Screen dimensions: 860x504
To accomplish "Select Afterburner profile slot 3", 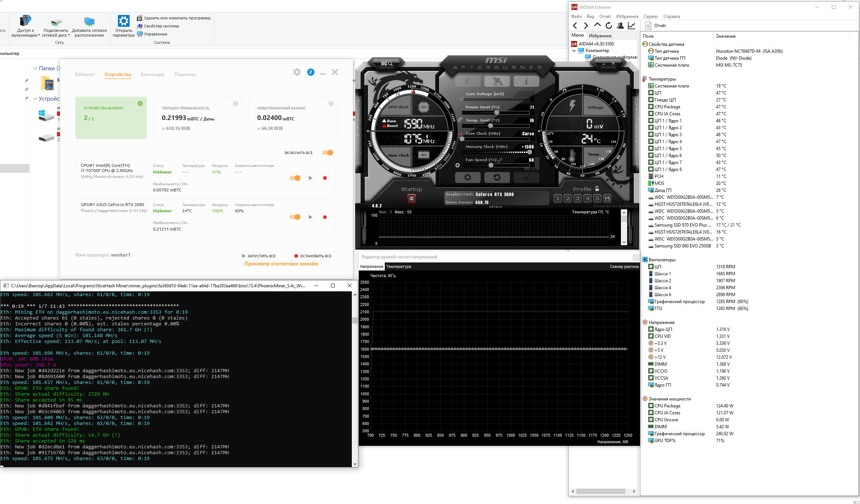I will 577,198.
